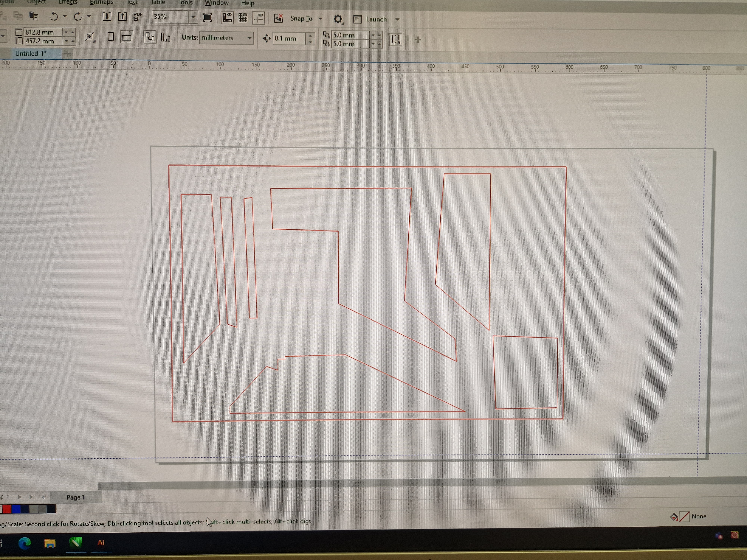Expand the Units millimeters dropdown
This screenshot has width=747, height=560.
[x=249, y=38]
